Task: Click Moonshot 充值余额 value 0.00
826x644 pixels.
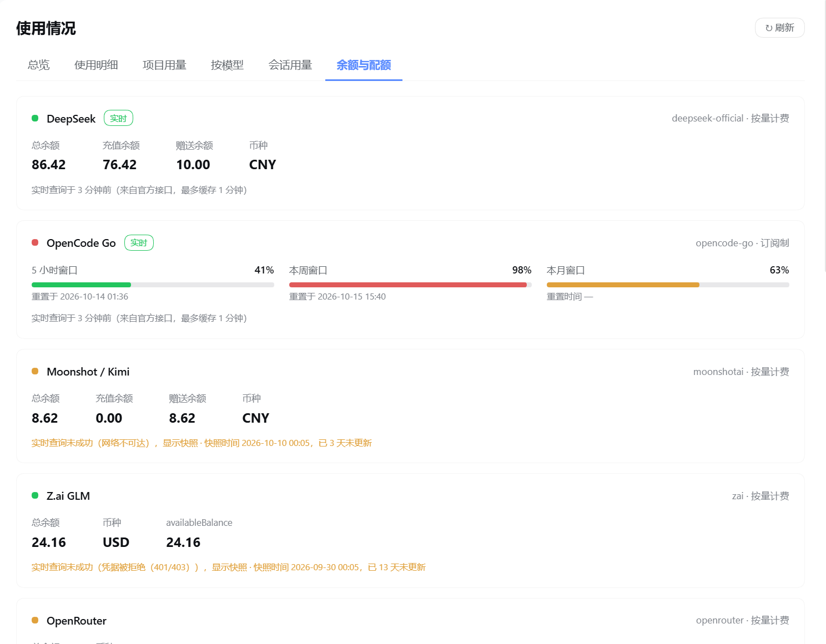Action: point(109,418)
